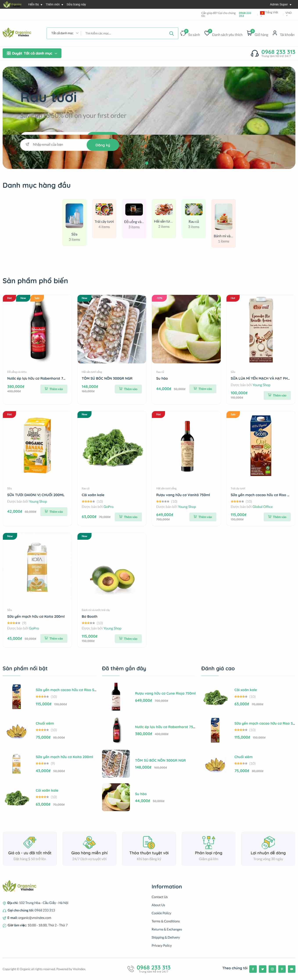
Task: Open the Facebook icon in footer
Action: tap(253, 969)
